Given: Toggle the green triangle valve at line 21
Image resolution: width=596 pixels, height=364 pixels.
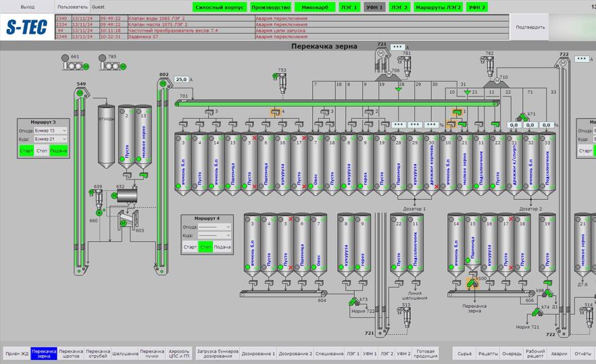Looking at the screenshot, I should 468,93.
